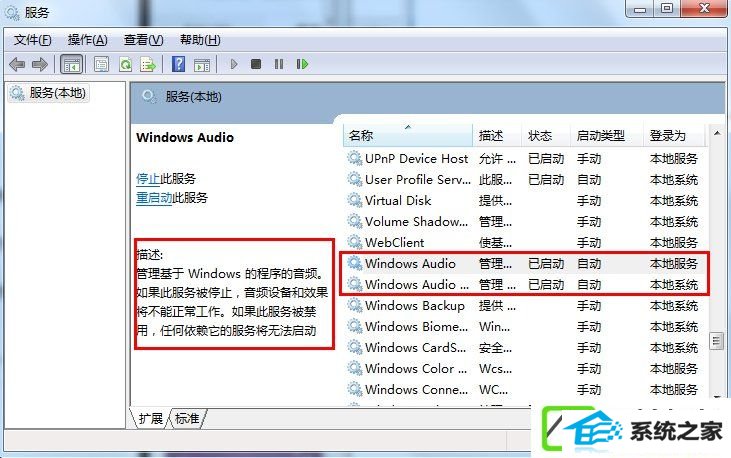Open the 帮助(H) menu
The width and height of the screenshot is (731, 458).
coord(200,40)
